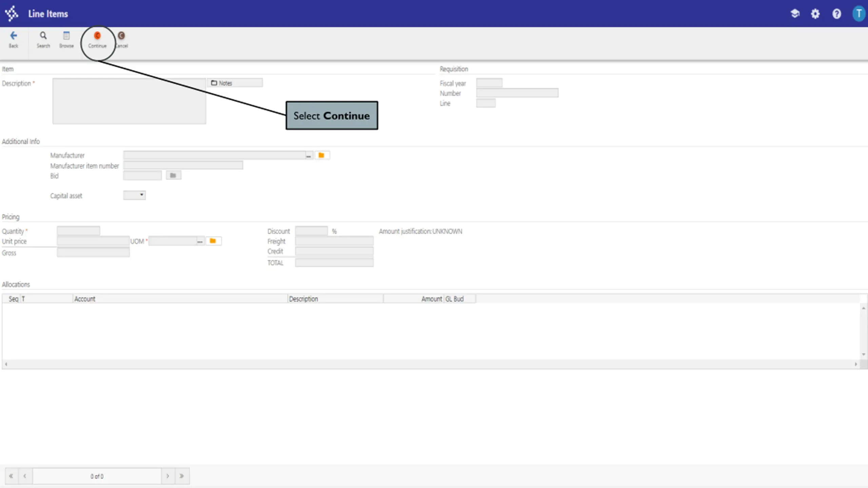Click the Line Items page title

[48, 14]
